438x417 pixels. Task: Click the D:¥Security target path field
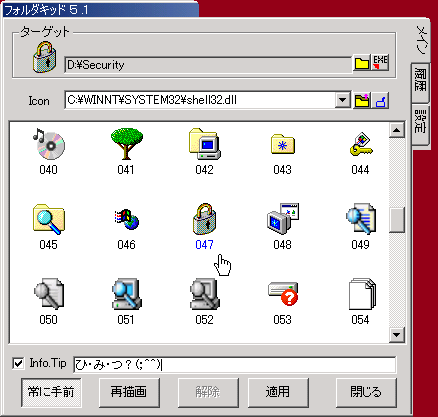coord(208,65)
